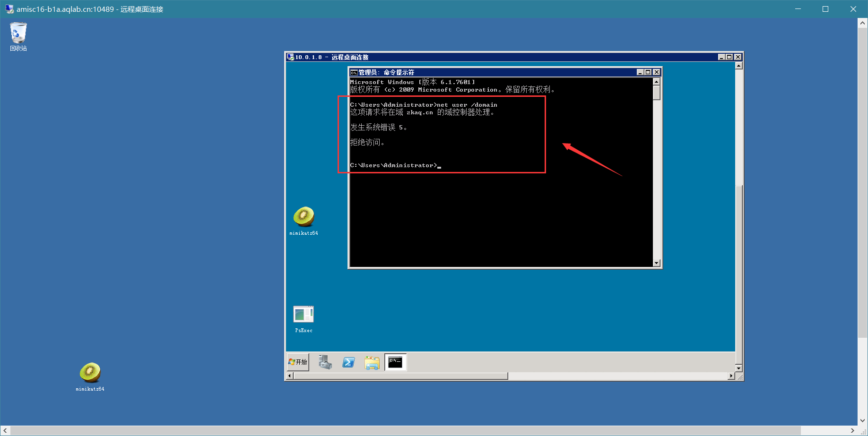
Task: Maximize the command prompt window
Action: (x=648, y=72)
